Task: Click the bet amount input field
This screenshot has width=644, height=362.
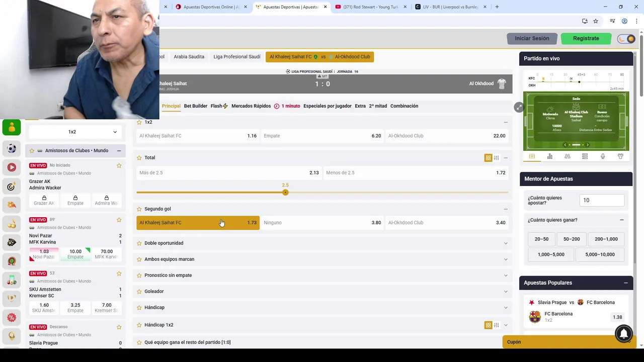Action: (x=602, y=200)
